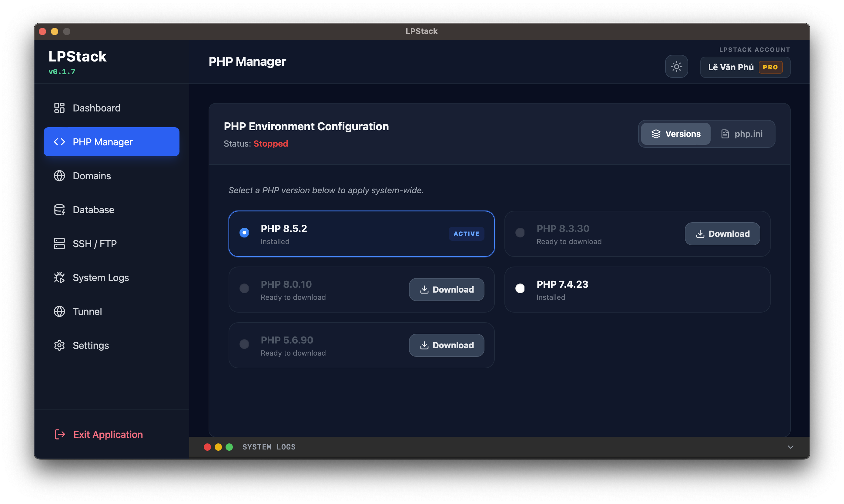Select the PHP 8.5.2 radio button
844x504 pixels.
click(x=243, y=233)
